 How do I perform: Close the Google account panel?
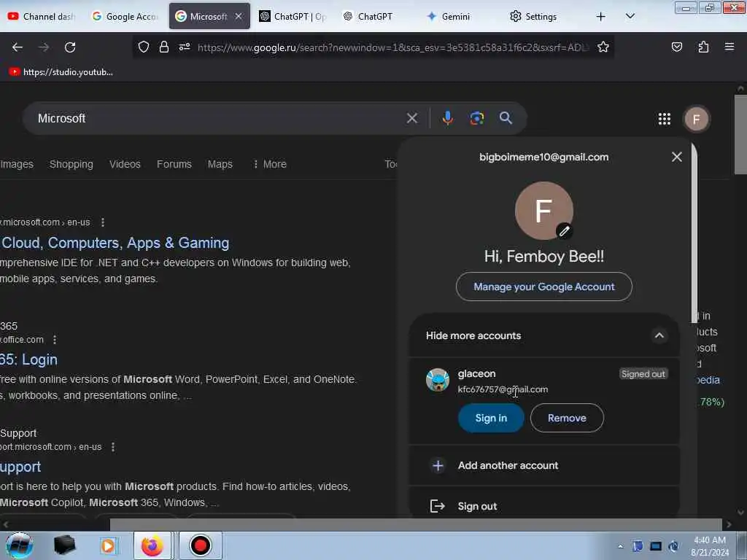pos(676,157)
